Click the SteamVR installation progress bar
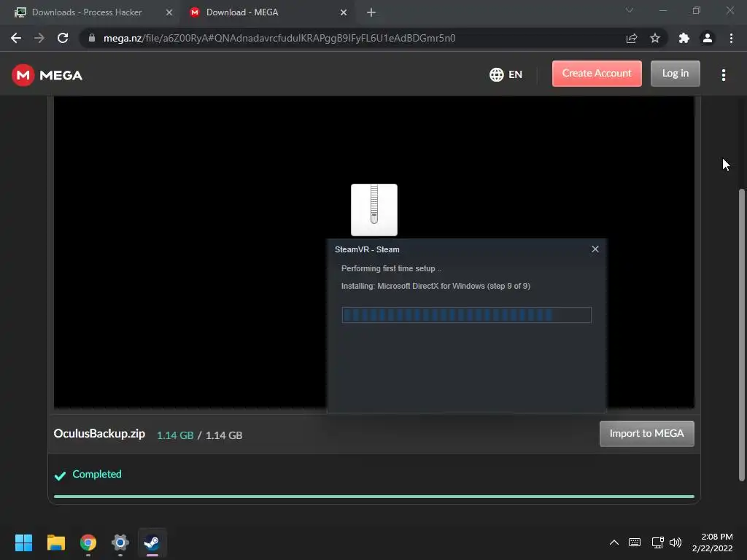 (x=466, y=315)
